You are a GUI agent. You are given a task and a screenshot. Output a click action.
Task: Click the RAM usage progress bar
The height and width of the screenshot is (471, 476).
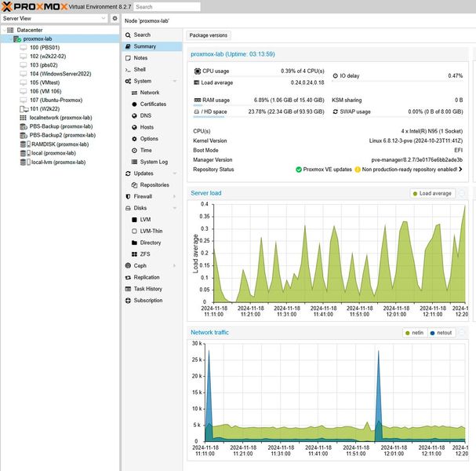(x=259, y=105)
